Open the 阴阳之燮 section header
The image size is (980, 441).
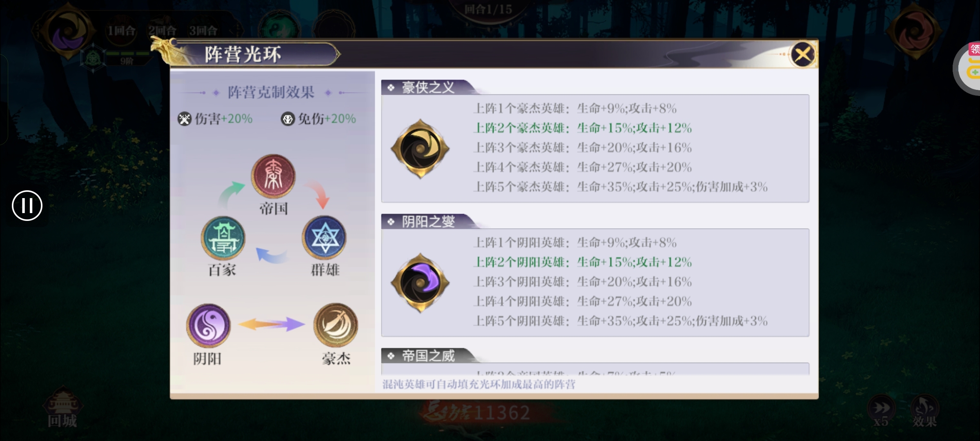[428, 222]
